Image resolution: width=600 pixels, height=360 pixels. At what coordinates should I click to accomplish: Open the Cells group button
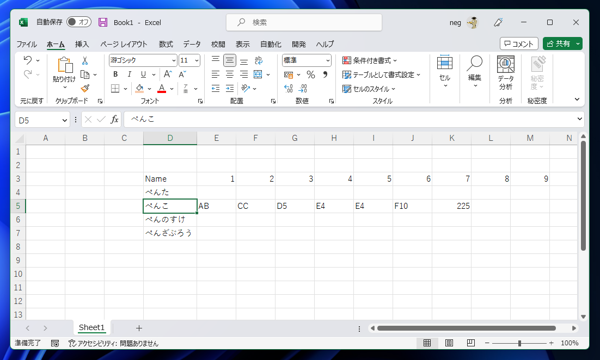point(445,72)
